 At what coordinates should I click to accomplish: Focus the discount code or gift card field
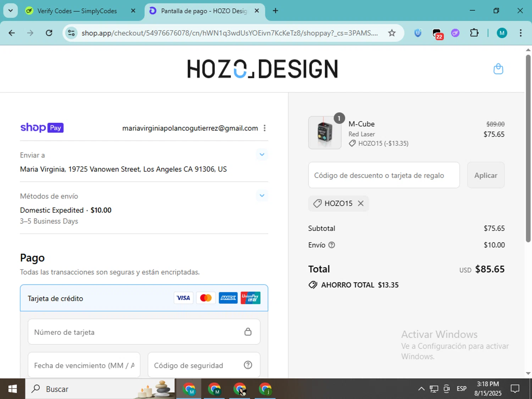pos(384,175)
